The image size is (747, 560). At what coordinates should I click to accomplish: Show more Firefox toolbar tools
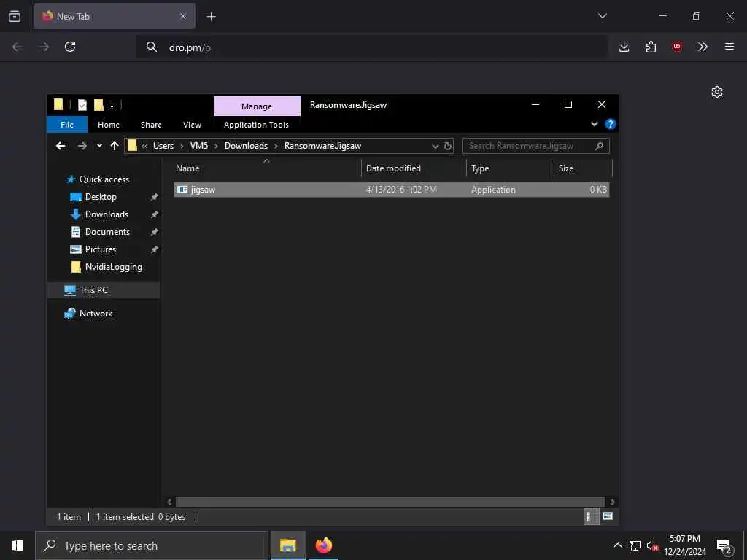point(703,47)
